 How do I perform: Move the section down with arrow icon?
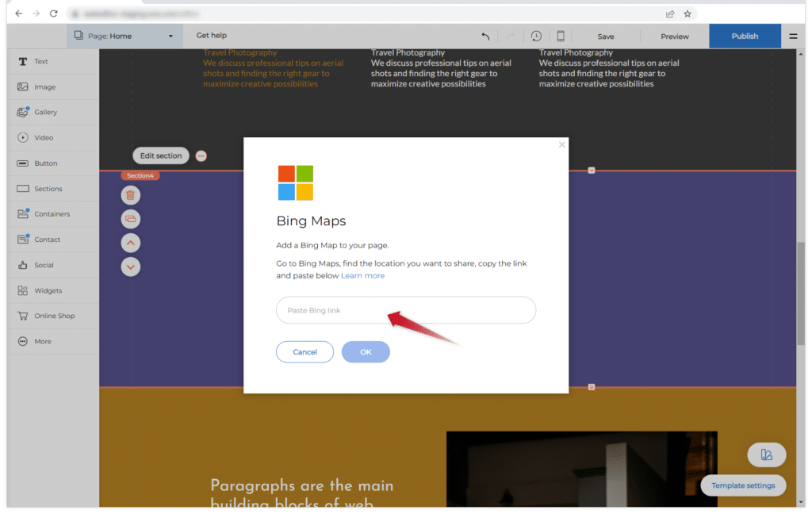[x=131, y=267]
